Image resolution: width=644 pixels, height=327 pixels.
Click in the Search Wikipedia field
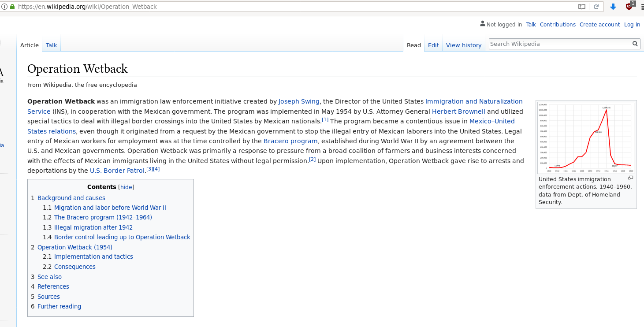[x=560, y=44]
